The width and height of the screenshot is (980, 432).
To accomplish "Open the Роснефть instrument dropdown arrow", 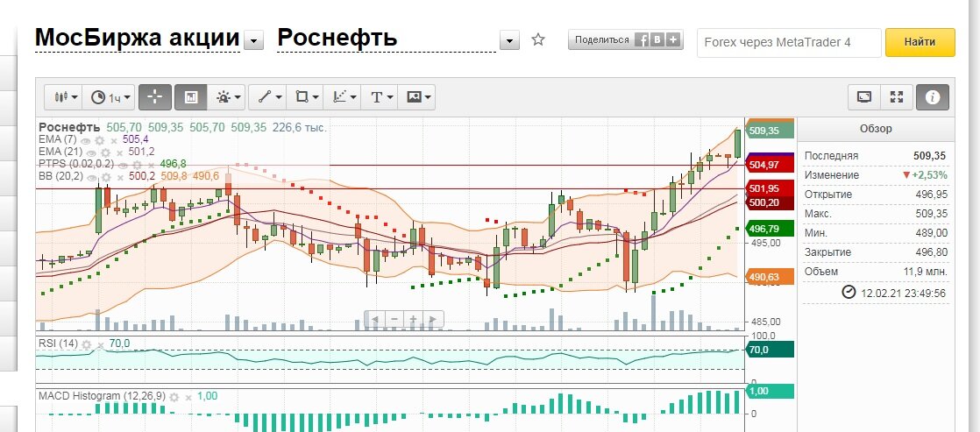I will coord(510,41).
